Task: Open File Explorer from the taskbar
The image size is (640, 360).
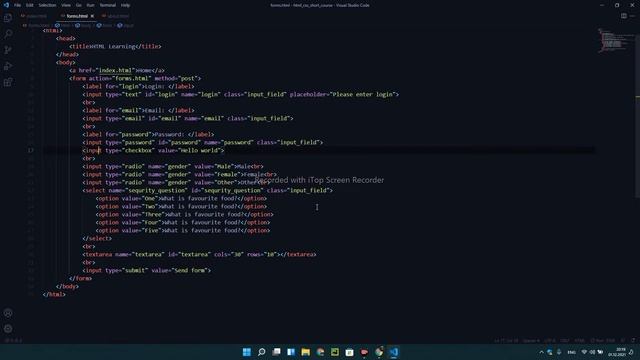Action: [305, 352]
